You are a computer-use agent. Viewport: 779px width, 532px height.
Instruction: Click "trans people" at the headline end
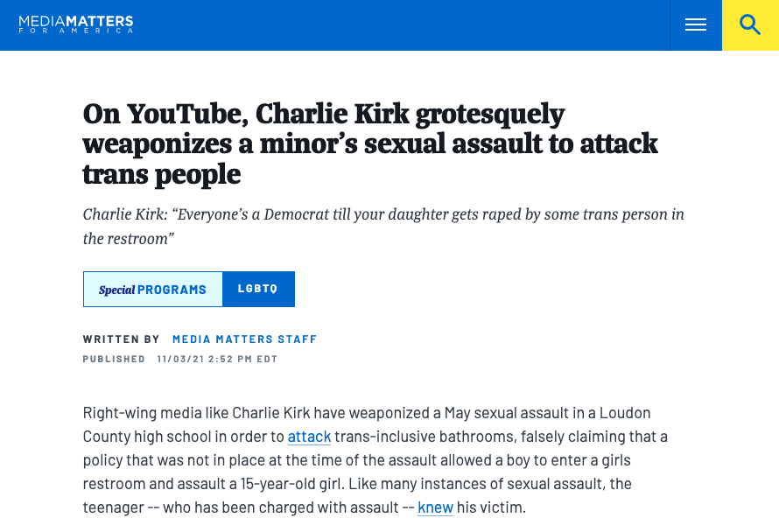pyautogui.click(x=161, y=174)
